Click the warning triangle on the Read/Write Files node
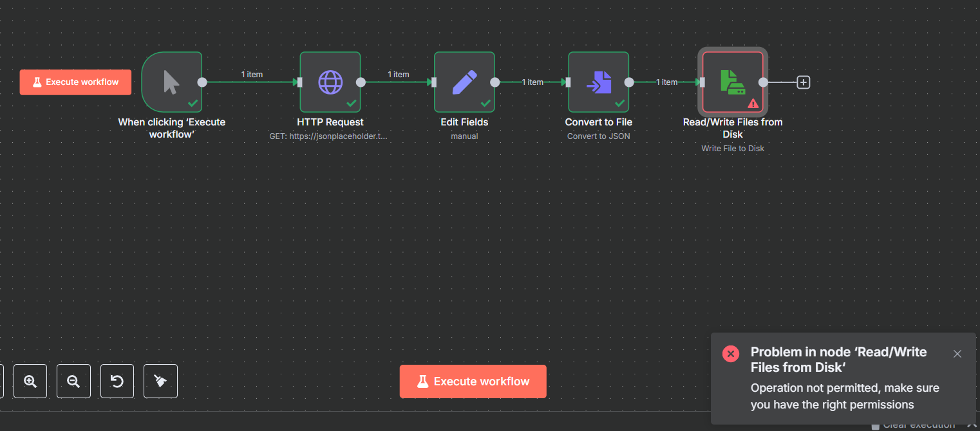The width and height of the screenshot is (980, 431). [x=753, y=103]
